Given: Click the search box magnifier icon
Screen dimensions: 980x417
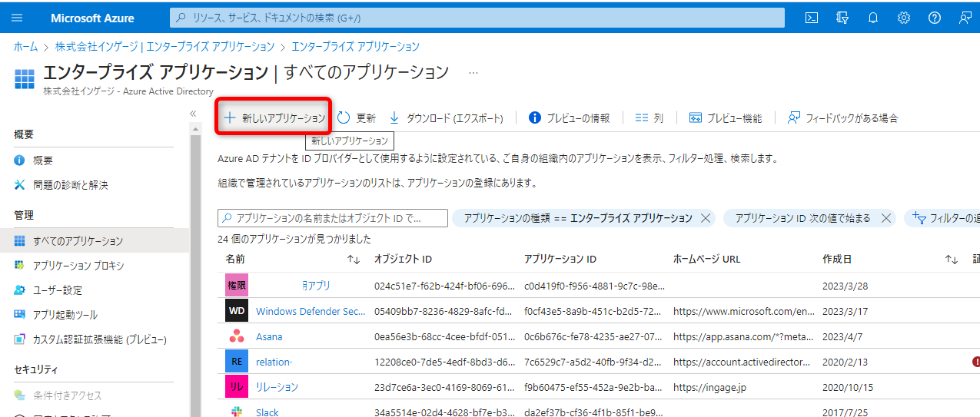Looking at the screenshot, I should pyautogui.click(x=181, y=18).
